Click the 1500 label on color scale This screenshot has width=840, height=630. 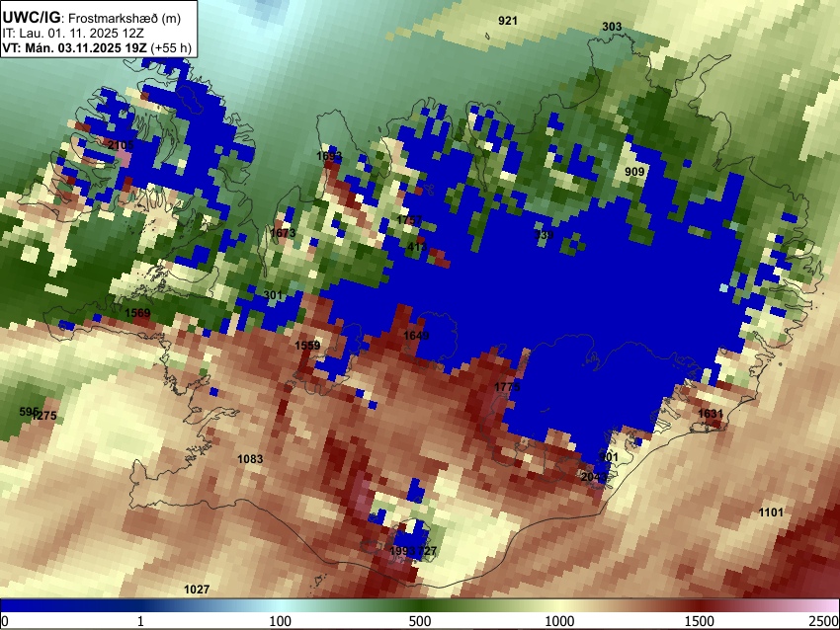pos(700,621)
